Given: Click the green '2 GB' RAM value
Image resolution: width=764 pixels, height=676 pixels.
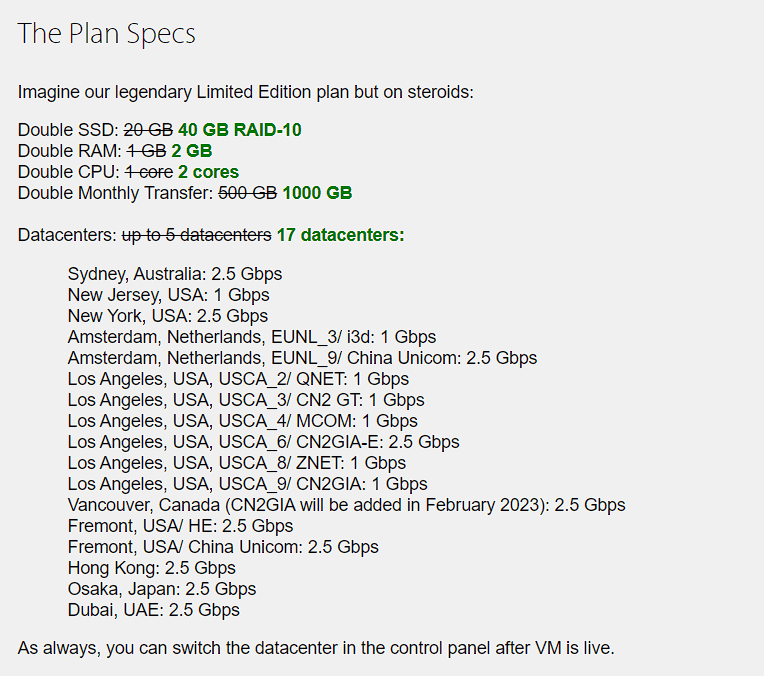Looking at the screenshot, I should pyautogui.click(x=191, y=151).
